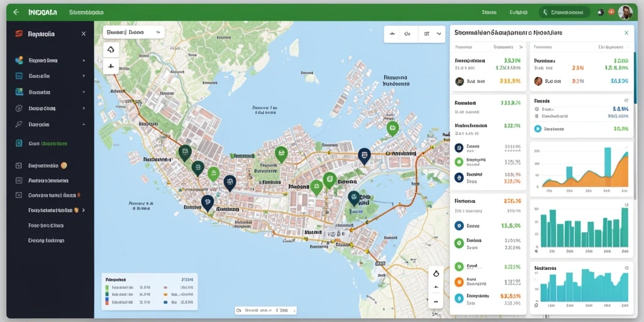Click the green highlighted sidebar item icon
The image size is (644, 322).
point(18,143)
